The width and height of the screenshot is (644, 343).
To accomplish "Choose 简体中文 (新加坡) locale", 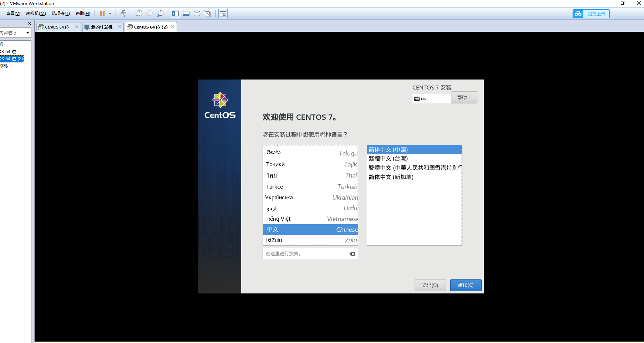I will [414, 177].
